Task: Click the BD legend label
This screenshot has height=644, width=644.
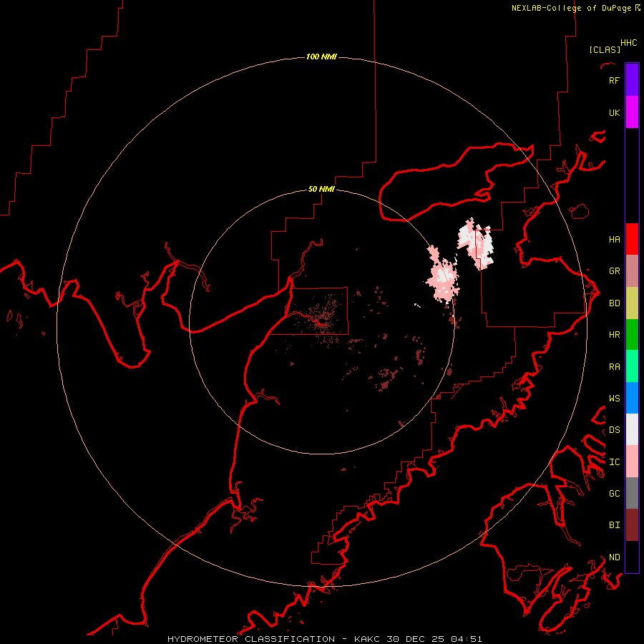Action: 614,303
